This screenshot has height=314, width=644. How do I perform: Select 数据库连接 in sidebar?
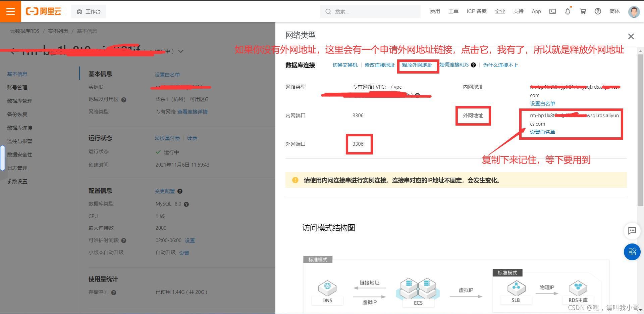(20, 128)
